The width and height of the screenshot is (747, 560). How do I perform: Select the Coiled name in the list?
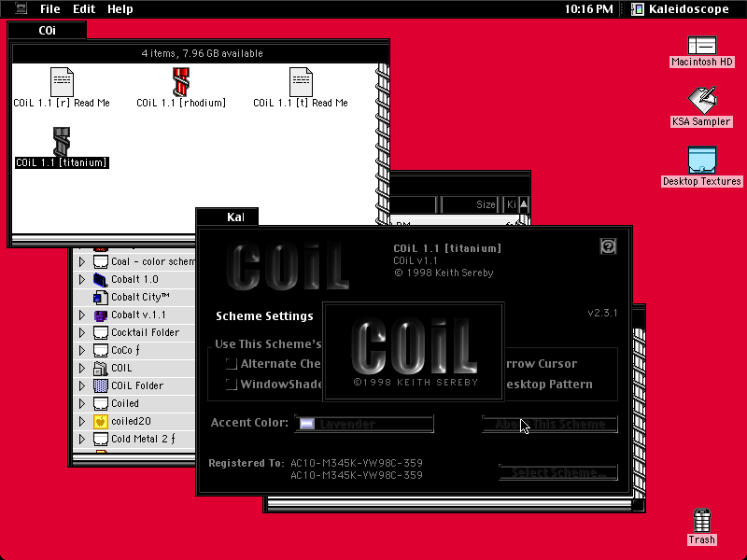point(125,403)
